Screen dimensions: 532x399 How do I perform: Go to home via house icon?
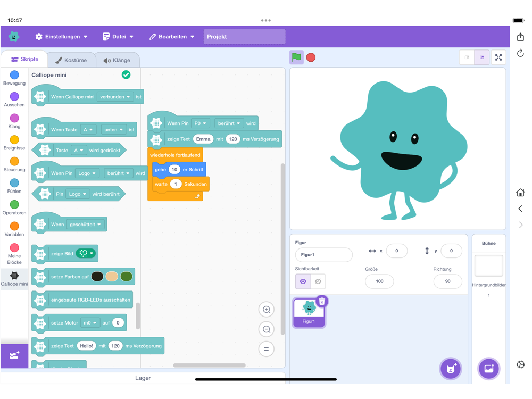pyautogui.click(x=520, y=193)
